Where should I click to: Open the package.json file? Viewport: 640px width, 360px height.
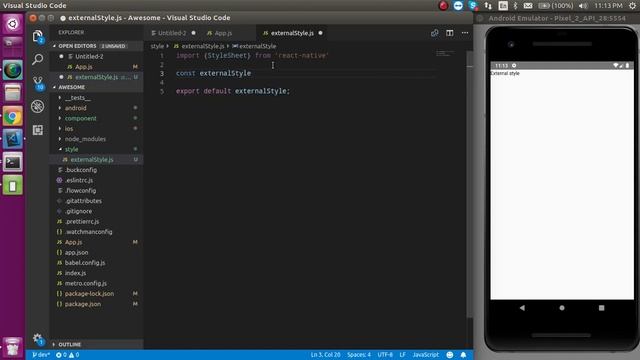point(96,304)
